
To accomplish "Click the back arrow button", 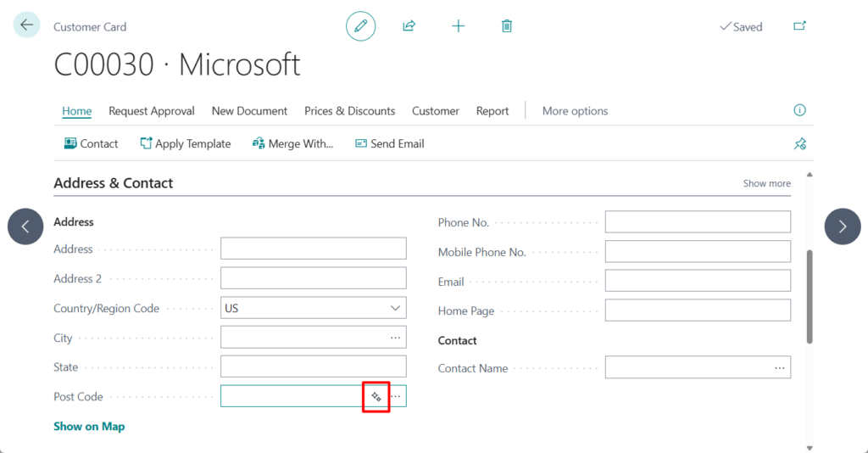I will pyautogui.click(x=26, y=25).
